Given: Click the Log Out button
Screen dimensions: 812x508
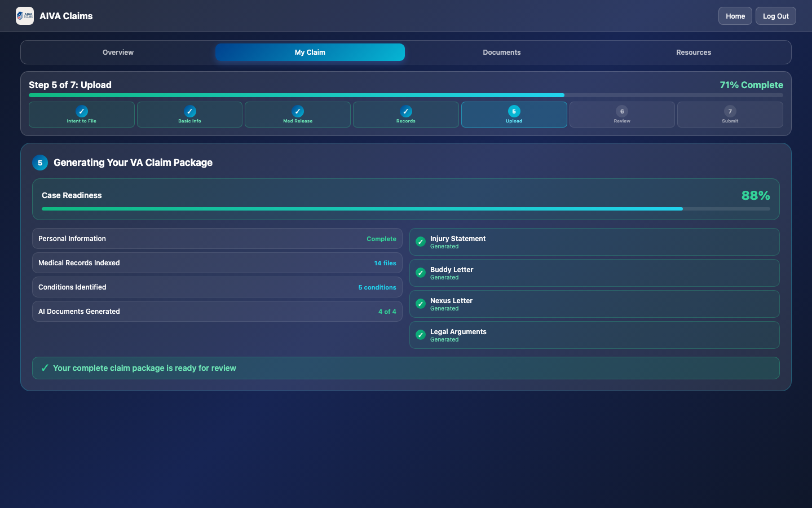Looking at the screenshot, I should (776, 16).
